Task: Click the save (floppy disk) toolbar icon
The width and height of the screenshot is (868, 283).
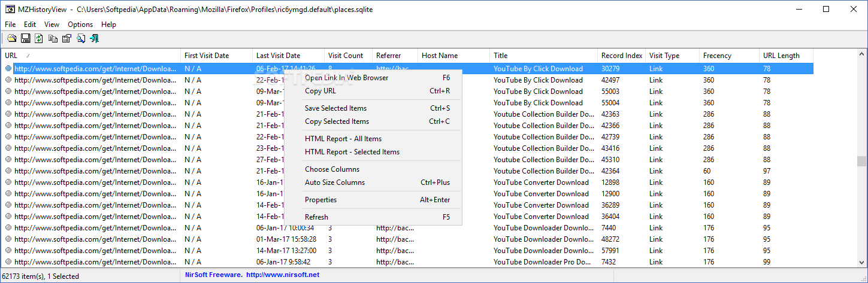Action: click(25, 38)
